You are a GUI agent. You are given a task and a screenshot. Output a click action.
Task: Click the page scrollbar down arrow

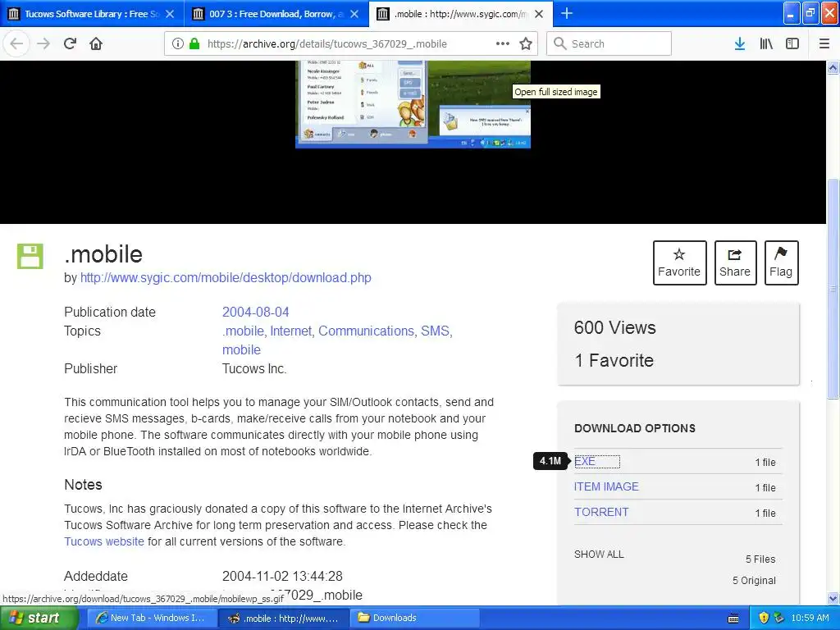coord(833,598)
